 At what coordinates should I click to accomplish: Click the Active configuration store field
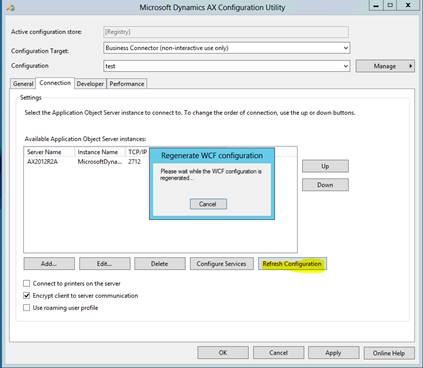(226, 32)
